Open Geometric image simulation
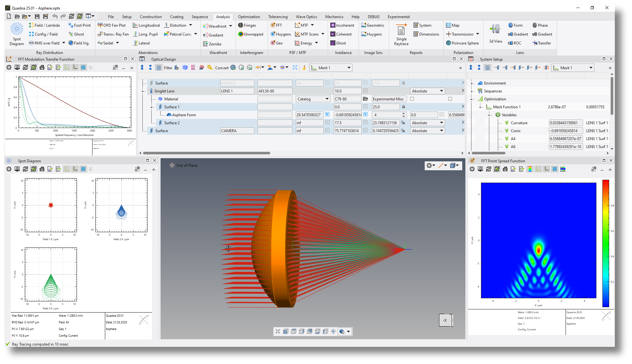 tap(373, 25)
